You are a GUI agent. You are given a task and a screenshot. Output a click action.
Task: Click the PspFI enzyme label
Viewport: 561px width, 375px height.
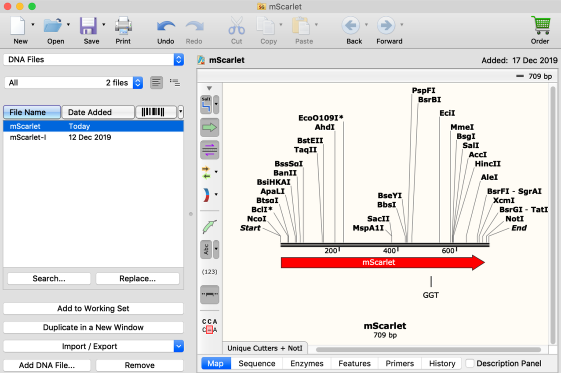tap(424, 90)
